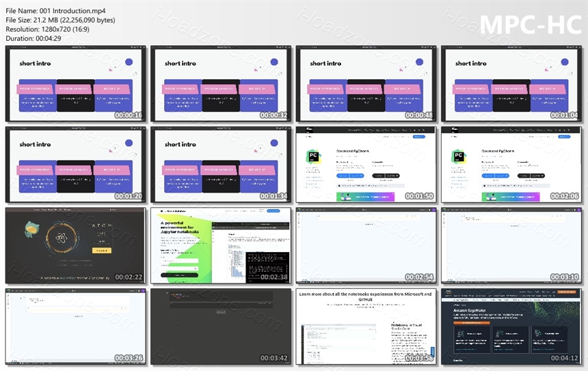Choose the blank notebook frame at 00:02:54
This screenshot has width=588, height=371.
(366, 245)
